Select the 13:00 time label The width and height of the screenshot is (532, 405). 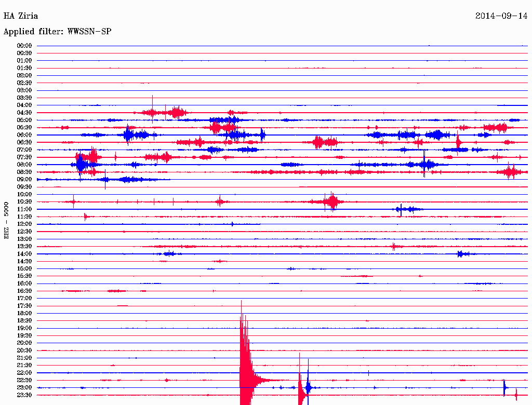24,239
